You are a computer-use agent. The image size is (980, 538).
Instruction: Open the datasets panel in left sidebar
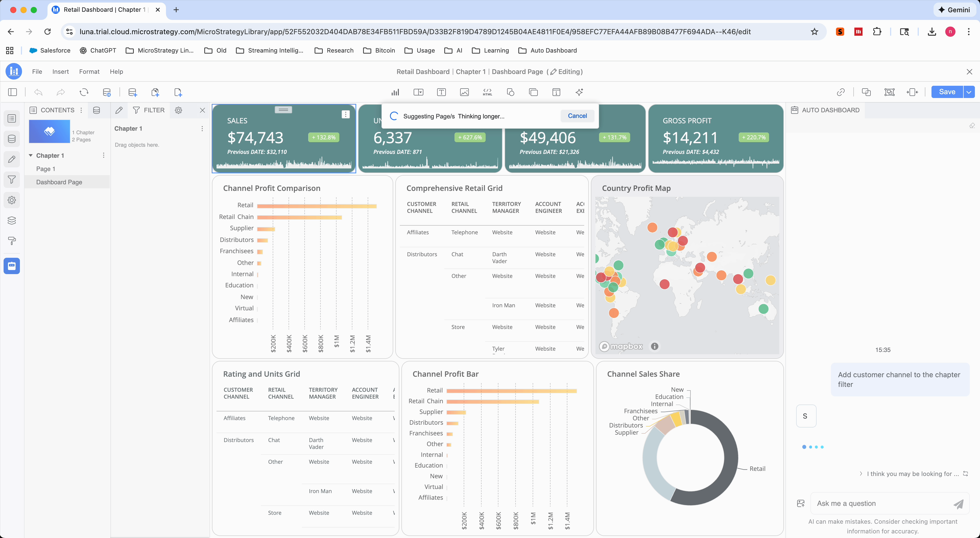coord(12,139)
